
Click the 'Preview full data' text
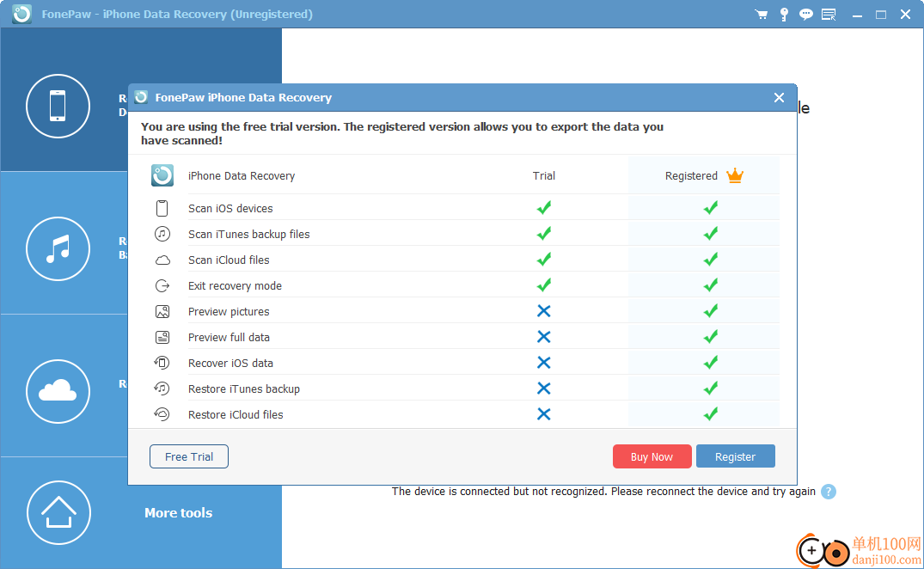[229, 338]
